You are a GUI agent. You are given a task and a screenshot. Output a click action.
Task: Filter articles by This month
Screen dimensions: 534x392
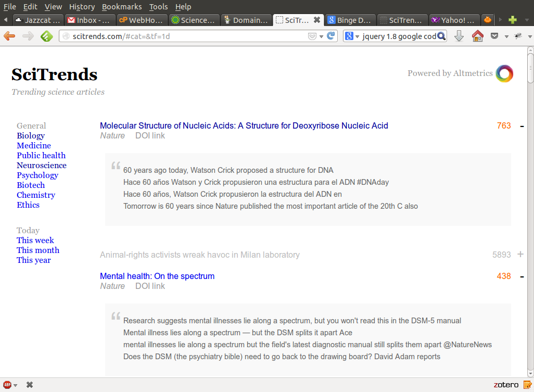pyautogui.click(x=38, y=250)
